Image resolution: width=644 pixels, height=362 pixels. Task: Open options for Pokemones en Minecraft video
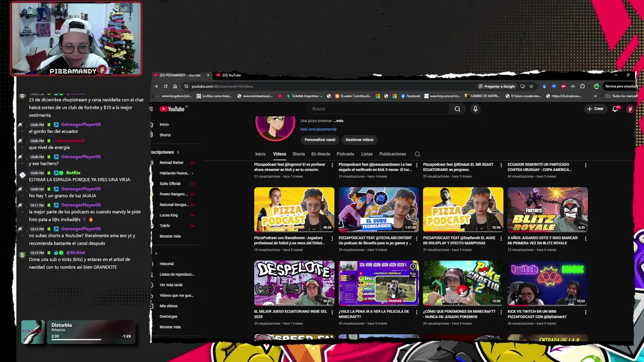point(501,312)
